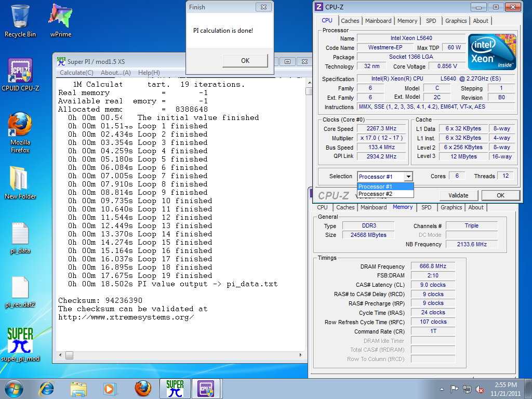Click the Firefox taskbar icon
The image size is (532, 399).
tap(143, 389)
